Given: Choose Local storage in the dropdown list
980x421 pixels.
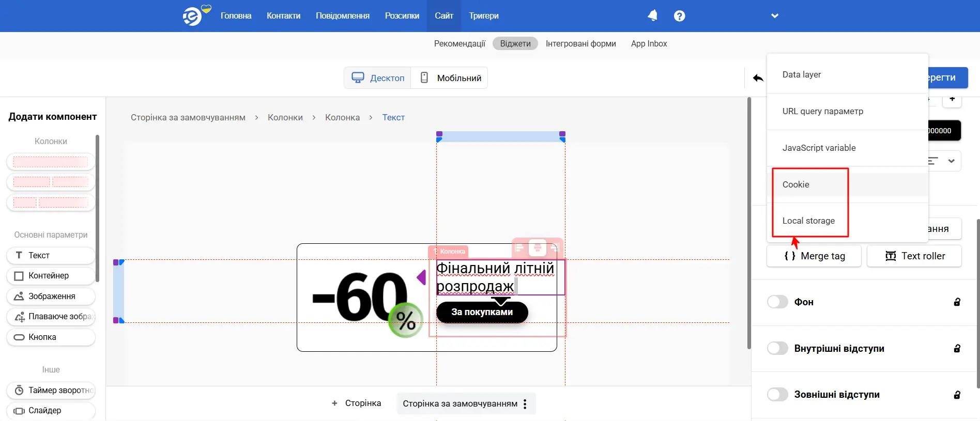Looking at the screenshot, I should point(808,221).
